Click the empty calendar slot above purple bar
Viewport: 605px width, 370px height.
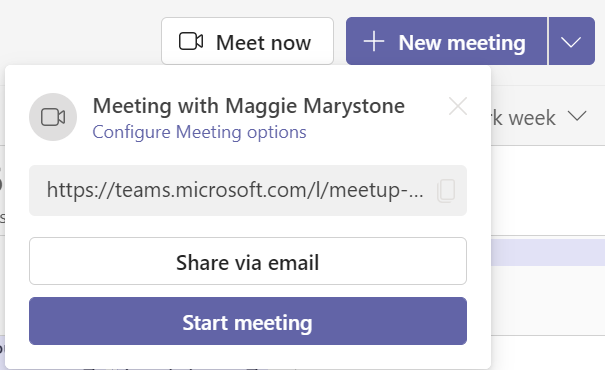click(x=548, y=191)
